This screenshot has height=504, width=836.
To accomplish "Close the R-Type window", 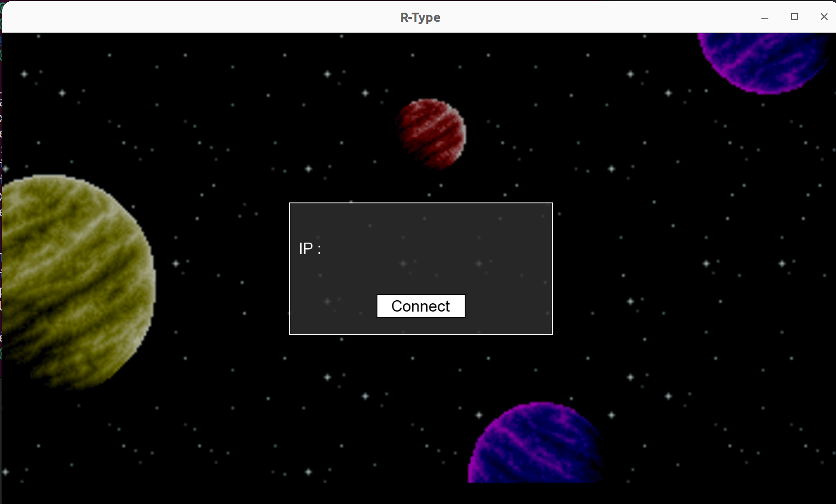I will tap(824, 17).
